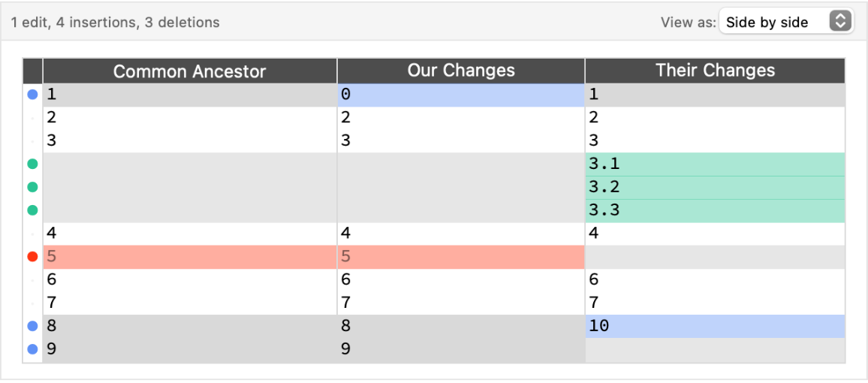Click the blue marker beside row 9
The height and width of the screenshot is (383, 868).
32,349
